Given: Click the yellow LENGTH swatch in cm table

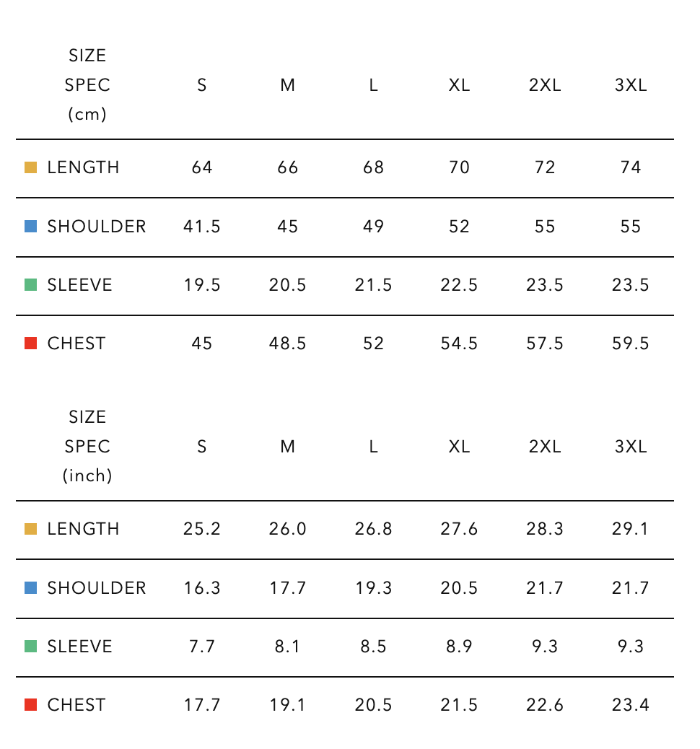Looking at the screenshot, I should point(30,167).
